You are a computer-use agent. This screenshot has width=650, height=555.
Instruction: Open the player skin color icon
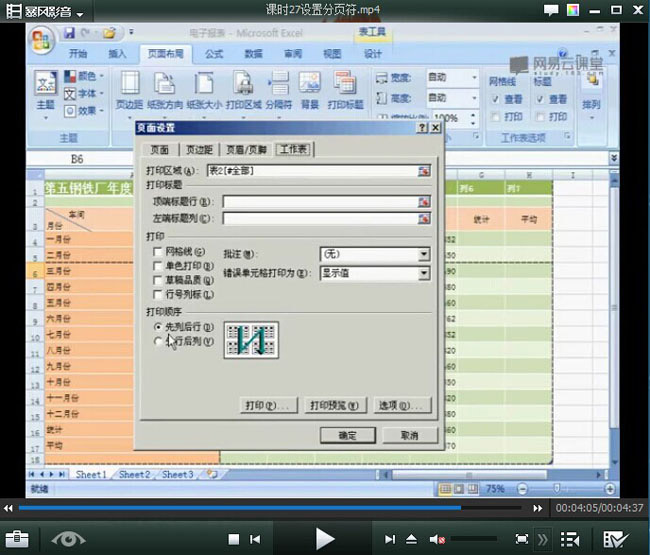tap(573, 10)
